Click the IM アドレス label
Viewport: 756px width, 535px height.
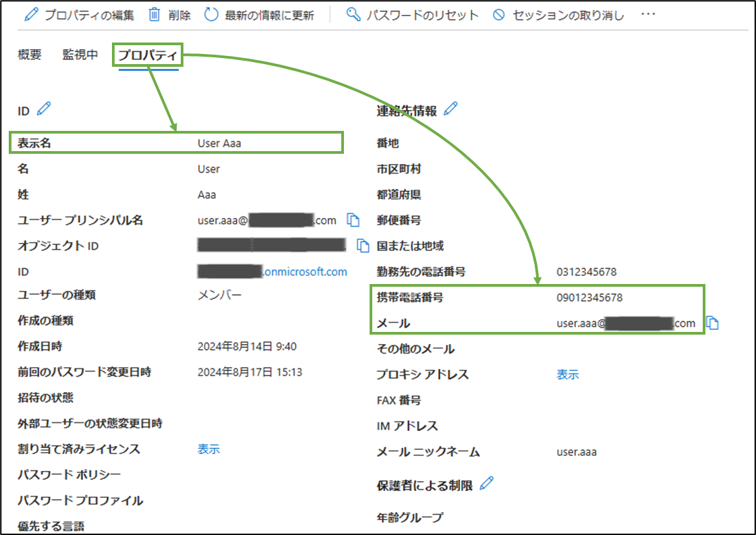pyautogui.click(x=407, y=426)
